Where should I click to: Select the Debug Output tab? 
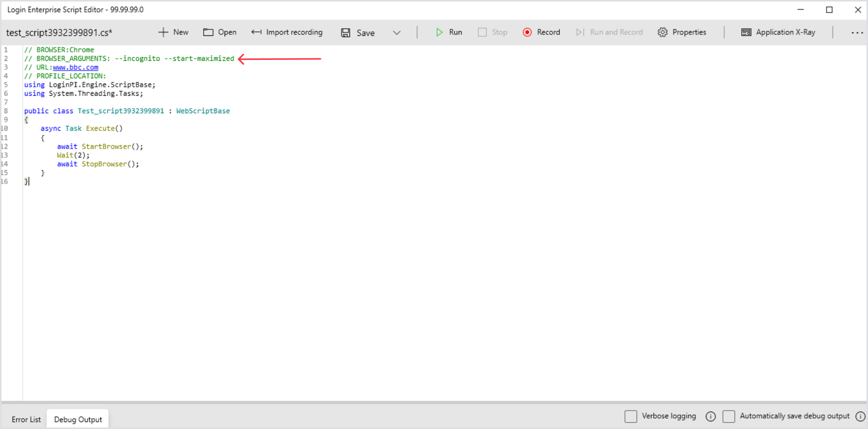pyautogui.click(x=78, y=420)
